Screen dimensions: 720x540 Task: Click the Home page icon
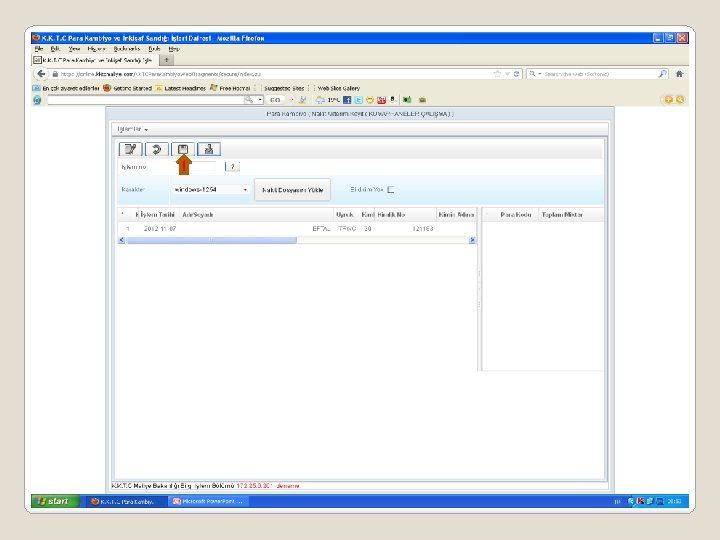(680, 74)
